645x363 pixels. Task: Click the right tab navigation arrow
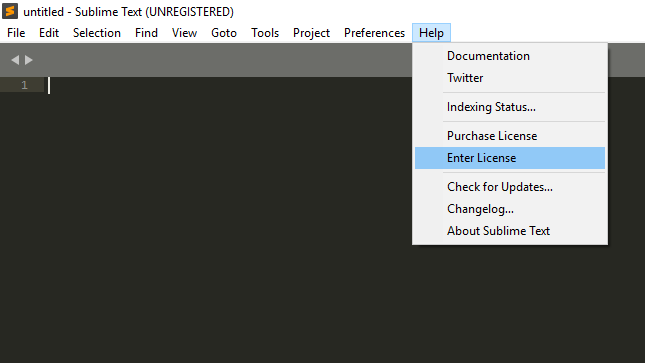click(28, 60)
